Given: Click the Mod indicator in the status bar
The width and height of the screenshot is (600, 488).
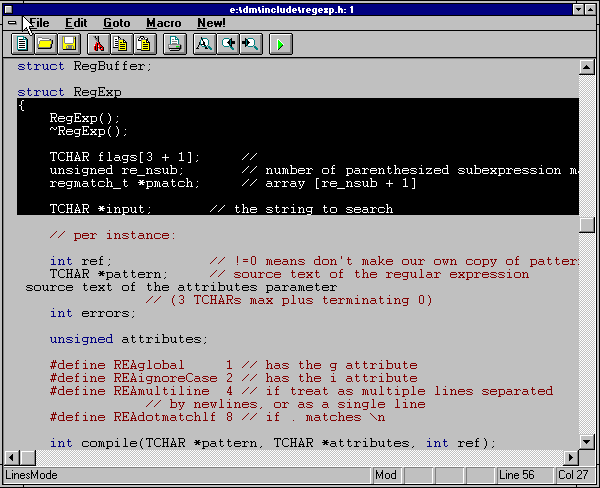Looking at the screenshot, I should [386, 475].
